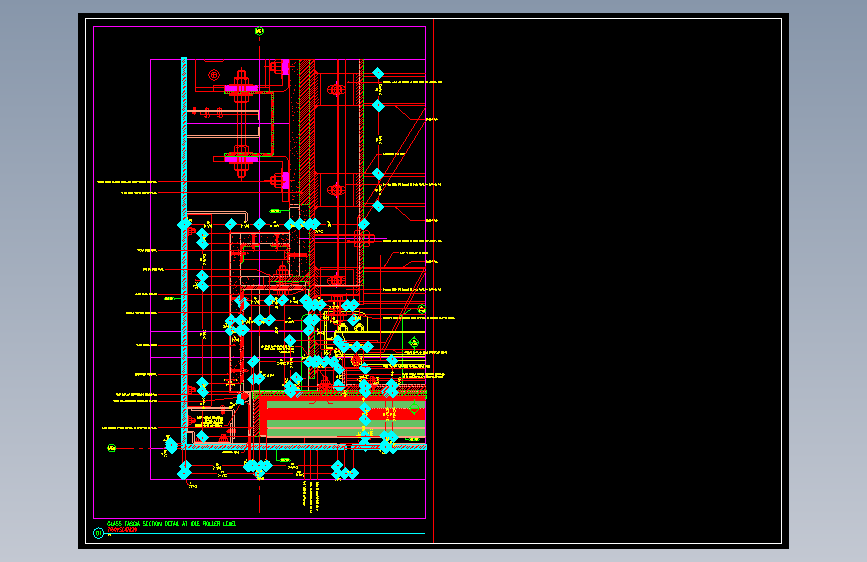The image size is (867, 562).
Task: Select the green grid bubble at drawing top
Action: (259, 32)
